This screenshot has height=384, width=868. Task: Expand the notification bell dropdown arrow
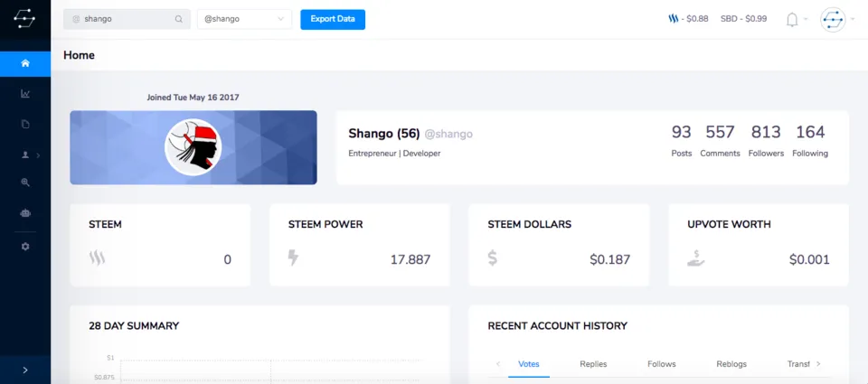(x=806, y=19)
